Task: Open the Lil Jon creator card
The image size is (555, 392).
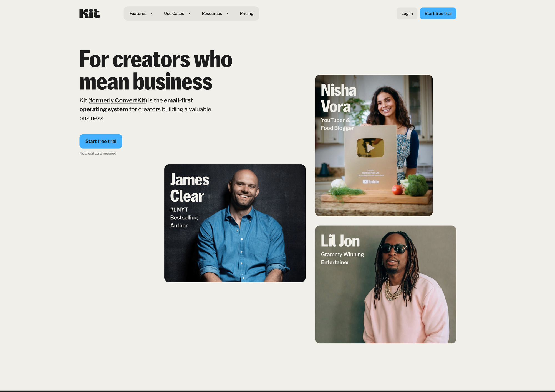Action: click(x=385, y=285)
